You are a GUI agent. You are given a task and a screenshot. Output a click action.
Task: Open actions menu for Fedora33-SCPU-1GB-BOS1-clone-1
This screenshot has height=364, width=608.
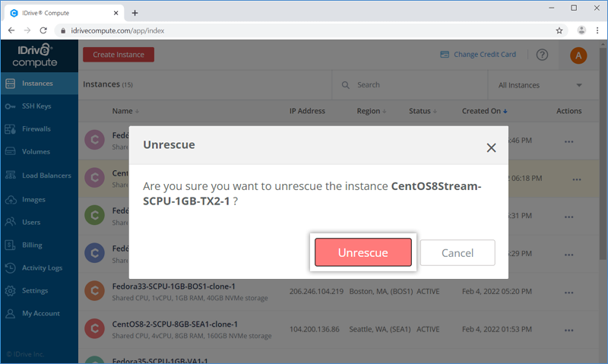click(568, 293)
